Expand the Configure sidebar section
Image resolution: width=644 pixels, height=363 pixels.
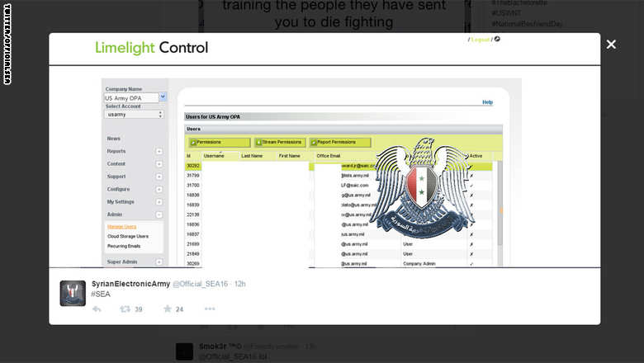click(x=159, y=189)
